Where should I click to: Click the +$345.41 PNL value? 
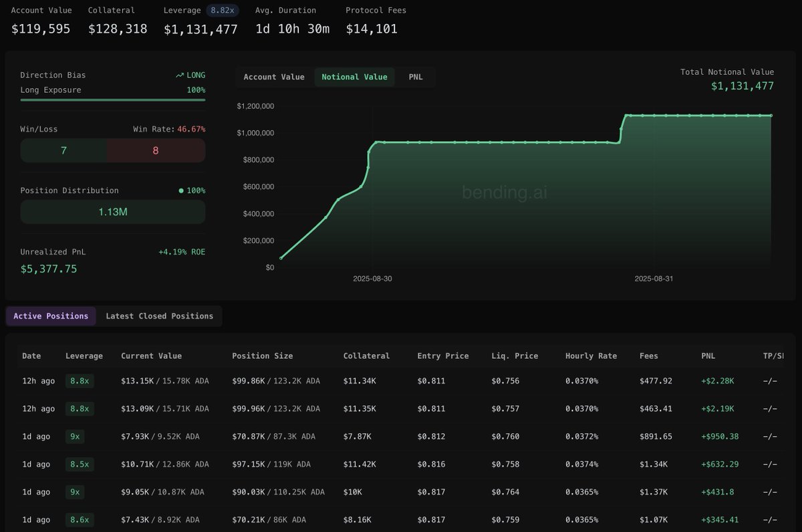[721, 519]
